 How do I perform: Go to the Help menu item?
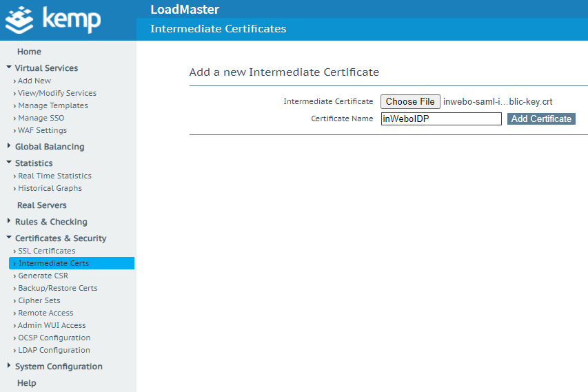click(26, 383)
